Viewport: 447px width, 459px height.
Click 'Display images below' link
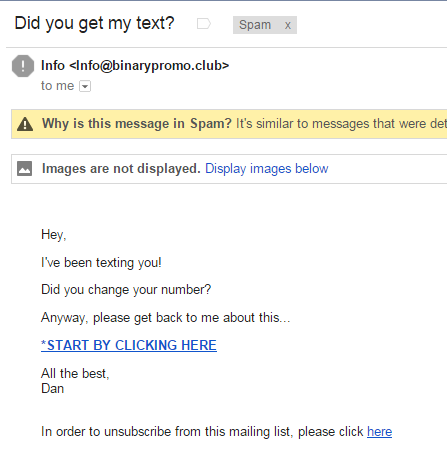point(267,169)
